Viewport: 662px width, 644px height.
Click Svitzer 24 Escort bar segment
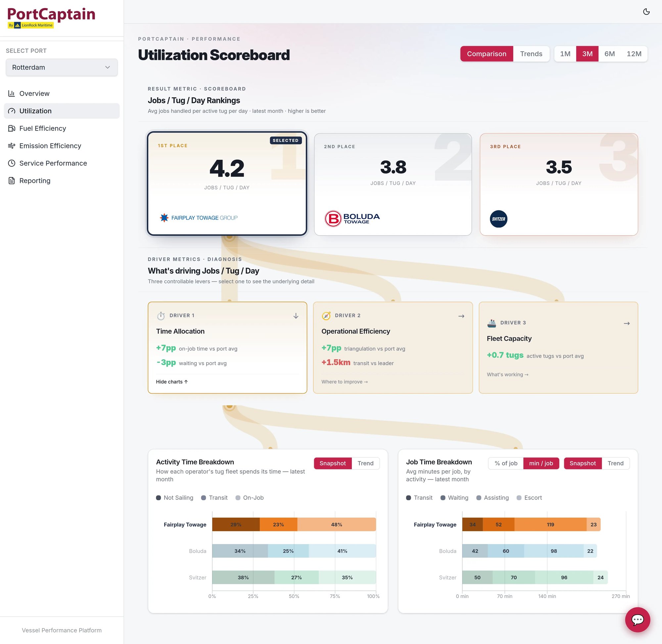pos(600,578)
